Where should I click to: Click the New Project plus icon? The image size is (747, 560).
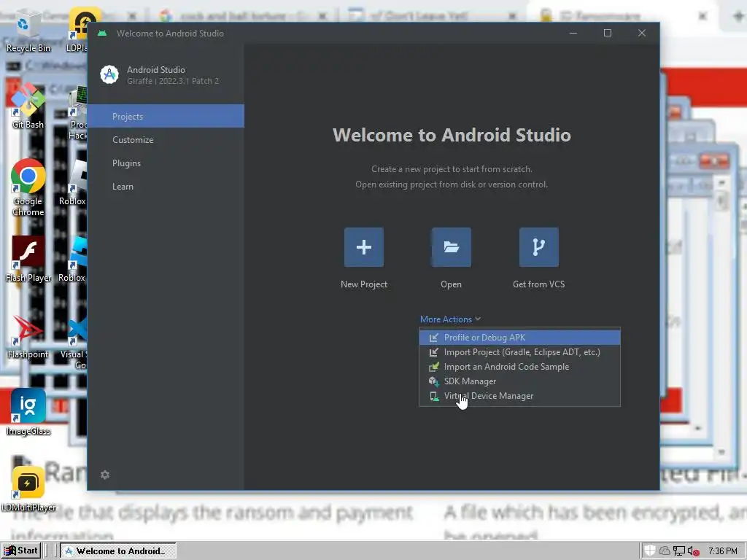click(363, 247)
